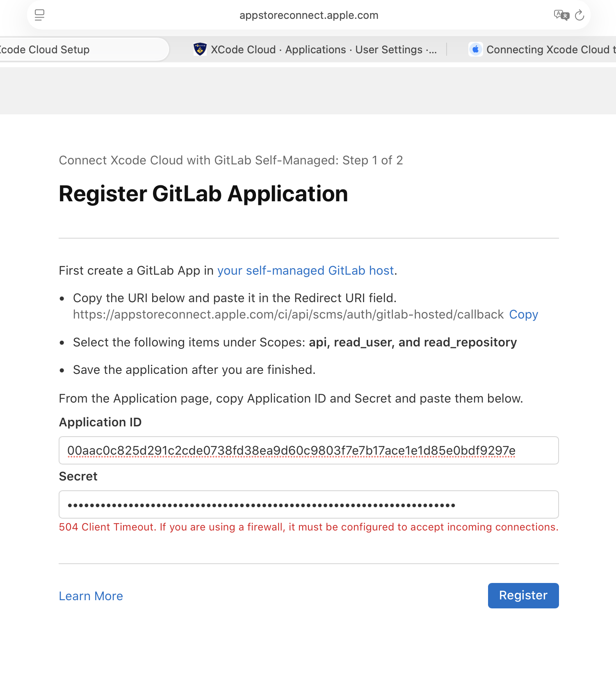
Task: Reload the page with the refresh icon
Action: click(x=579, y=15)
